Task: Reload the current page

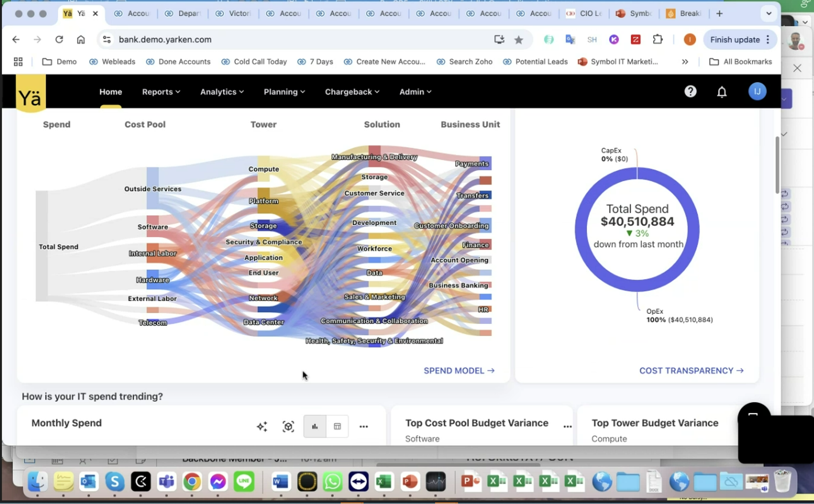Action: (59, 40)
